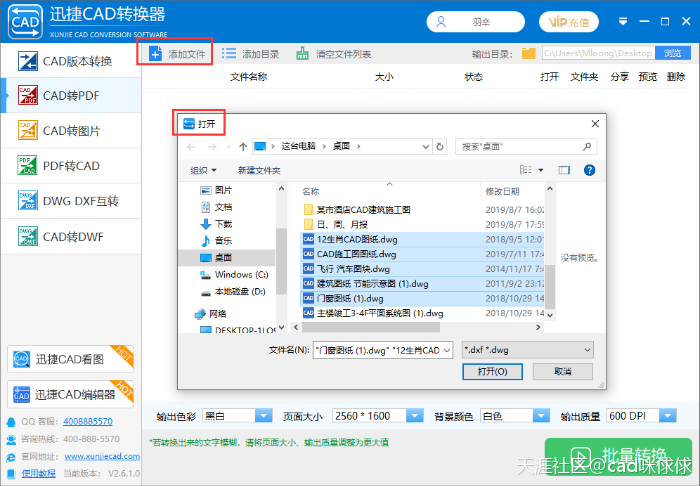
Task: Open recent locations dropdown chevron
Action: (x=229, y=146)
